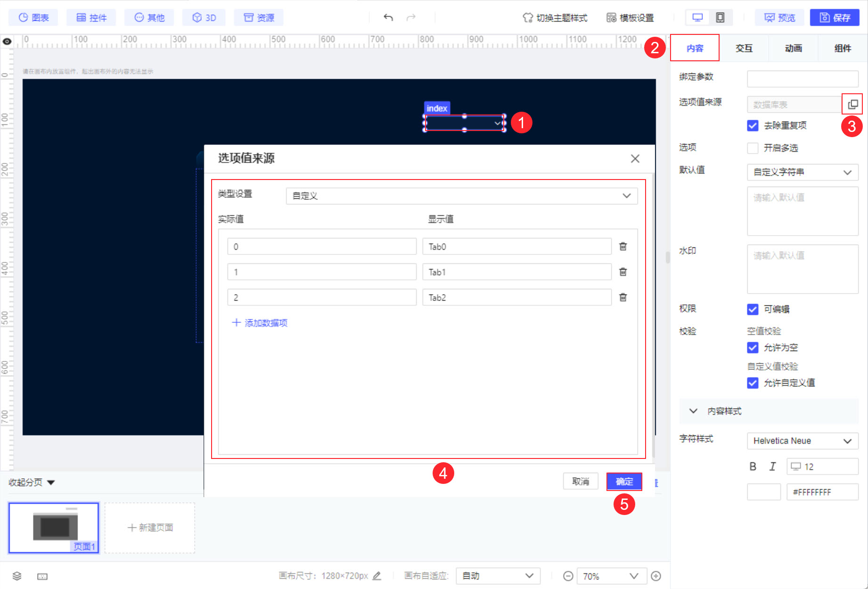The width and height of the screenshot is (868, 589).
Task: Open Helvetica Neue font dropdown
Action: pyautogui.click(x=802, y=441)
